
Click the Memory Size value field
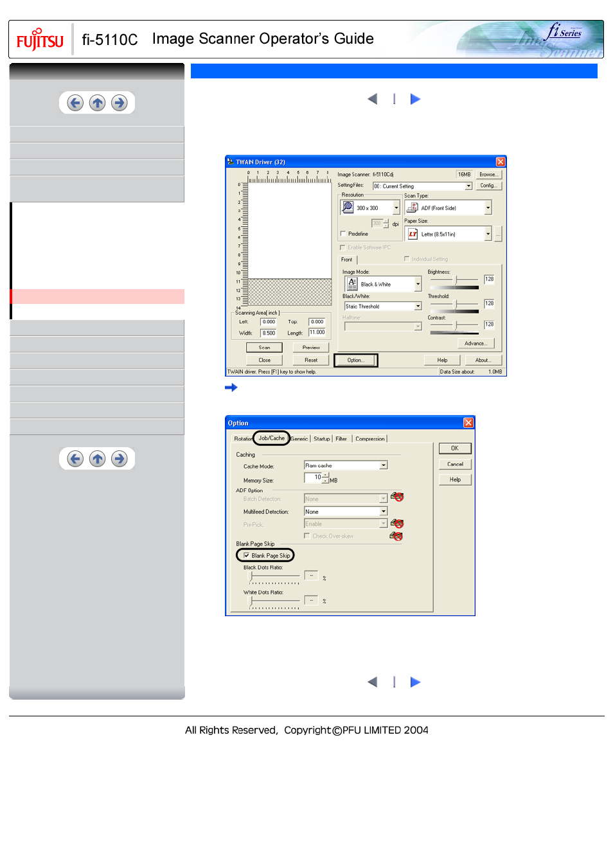313,477
